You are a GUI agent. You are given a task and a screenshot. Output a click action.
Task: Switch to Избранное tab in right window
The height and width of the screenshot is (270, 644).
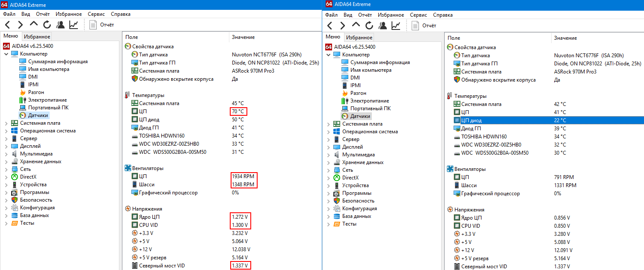coord(359,38)
